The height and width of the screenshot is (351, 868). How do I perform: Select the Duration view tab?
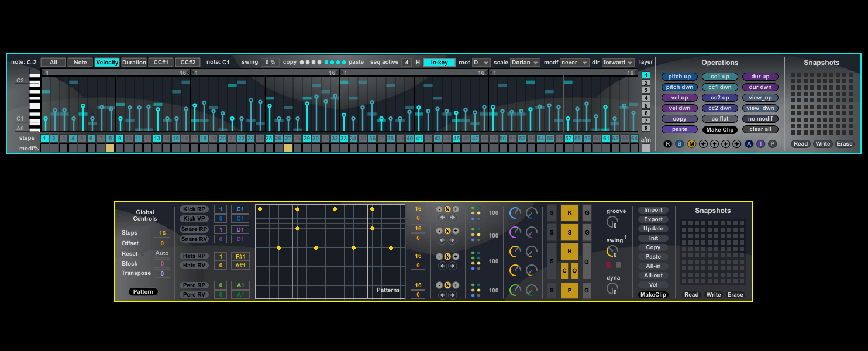coord(134,62)
